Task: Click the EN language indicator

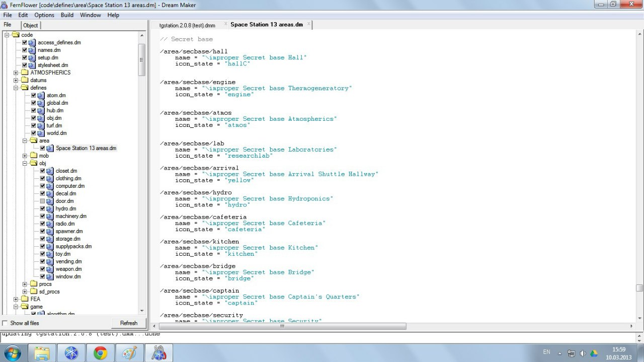Action: click(546, 352)
